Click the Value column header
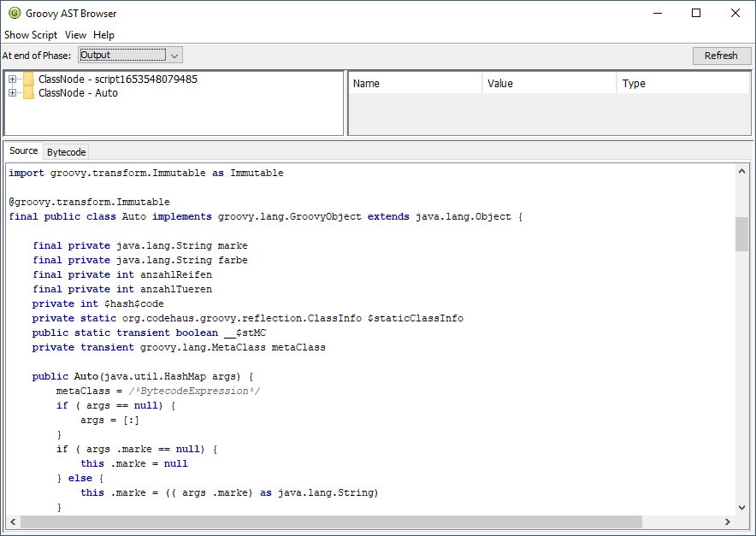Screen dimensions: 756x536 tap(548, 84)
